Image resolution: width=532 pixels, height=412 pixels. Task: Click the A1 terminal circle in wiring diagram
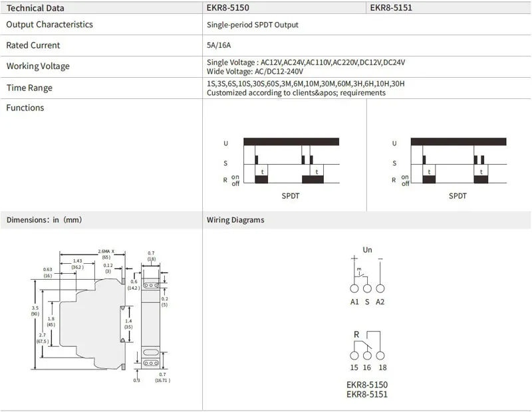pos(354,289)
